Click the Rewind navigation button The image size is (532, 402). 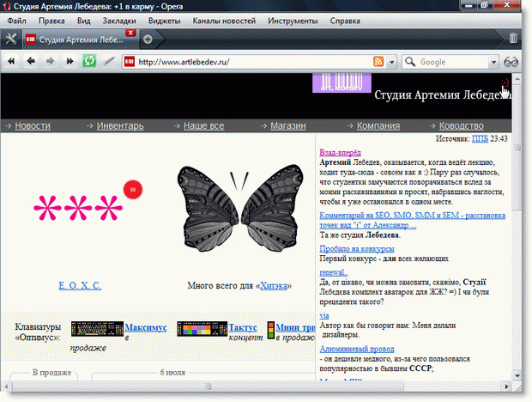pos(11,62)
